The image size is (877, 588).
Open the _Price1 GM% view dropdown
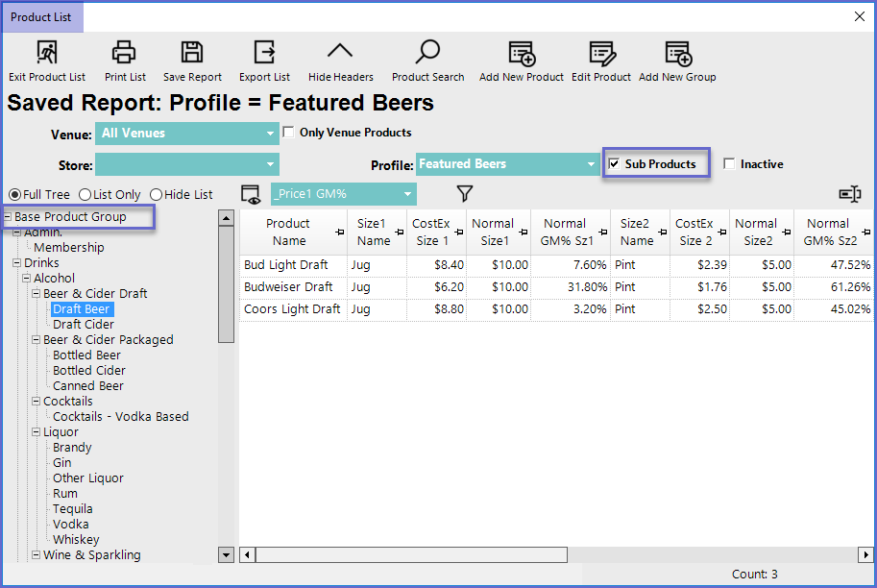(408, 194)
